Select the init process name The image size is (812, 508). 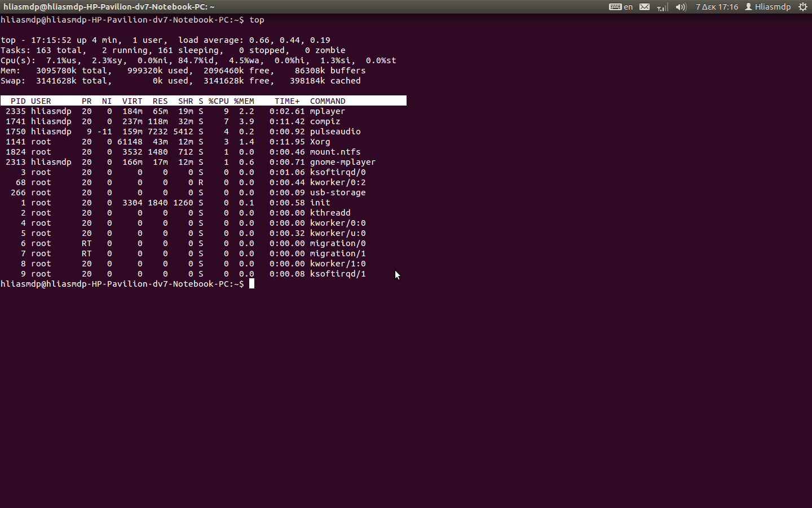[x=320, y=203]
